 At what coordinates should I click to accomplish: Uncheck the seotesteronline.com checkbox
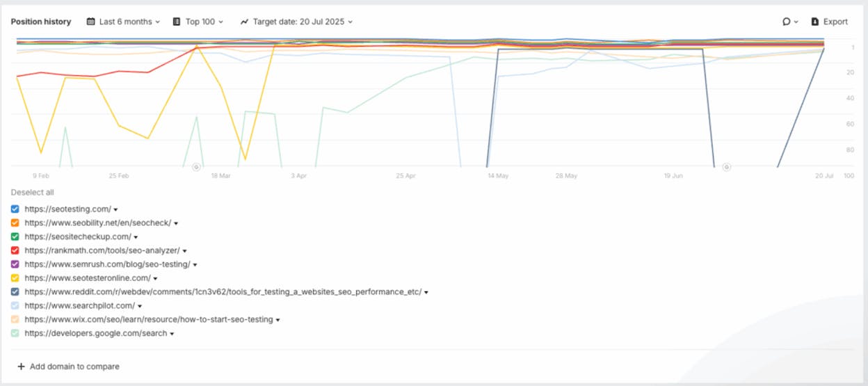[15, 278]
